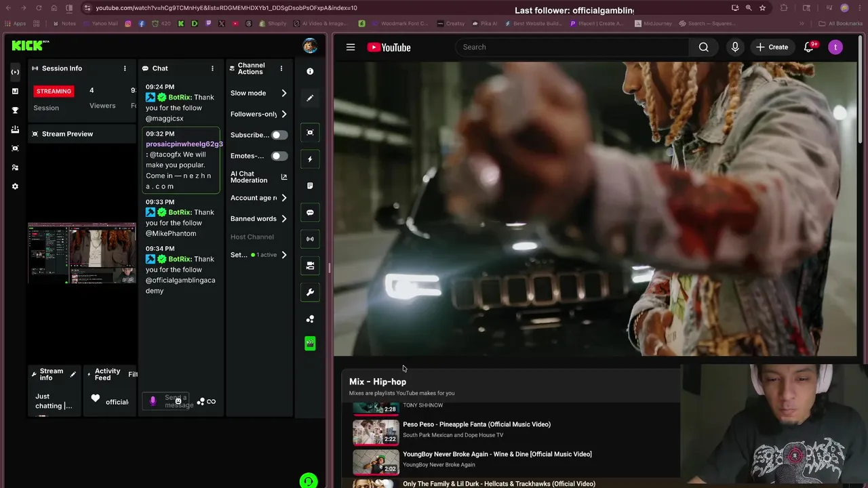
Task: Click into the YouTube search field
Action: coord(572,47)
